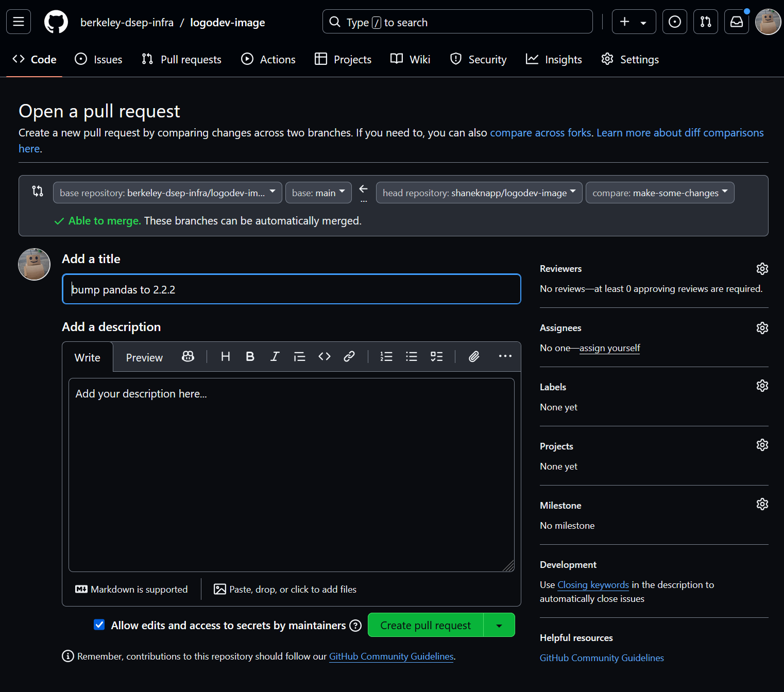Open the Actions repository tab

coord(268,59)
